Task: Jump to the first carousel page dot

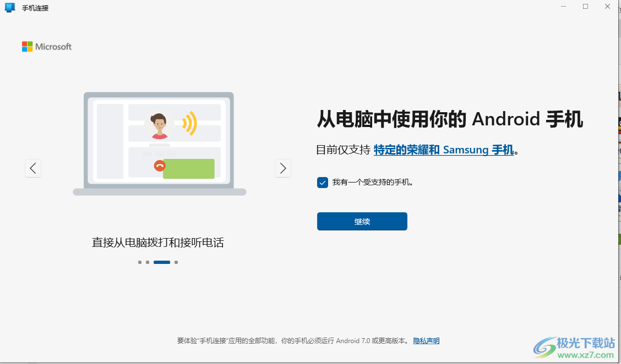Action: tap(140, 262)
